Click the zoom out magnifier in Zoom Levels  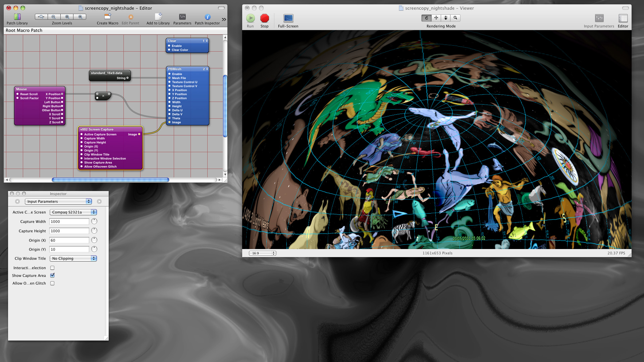click(x=54, y=17)
